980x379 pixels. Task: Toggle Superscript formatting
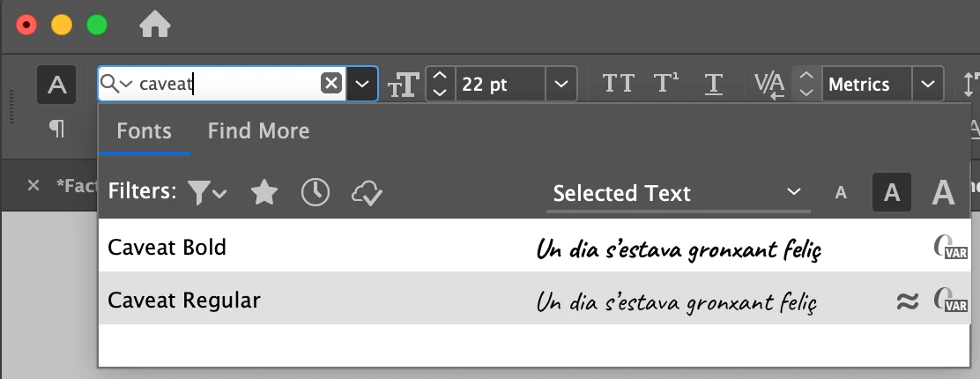665,83
